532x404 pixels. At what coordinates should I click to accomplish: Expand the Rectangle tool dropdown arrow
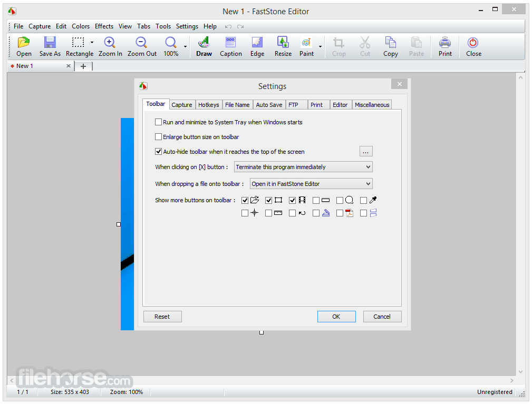click(x=92, y=43)
